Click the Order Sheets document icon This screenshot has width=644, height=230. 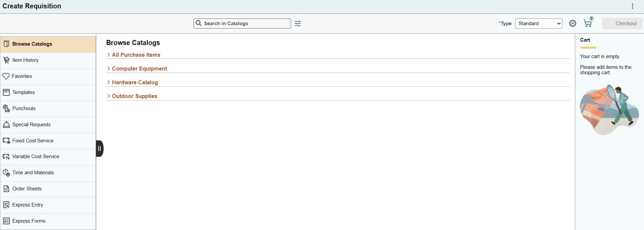[x=6, y=189]
